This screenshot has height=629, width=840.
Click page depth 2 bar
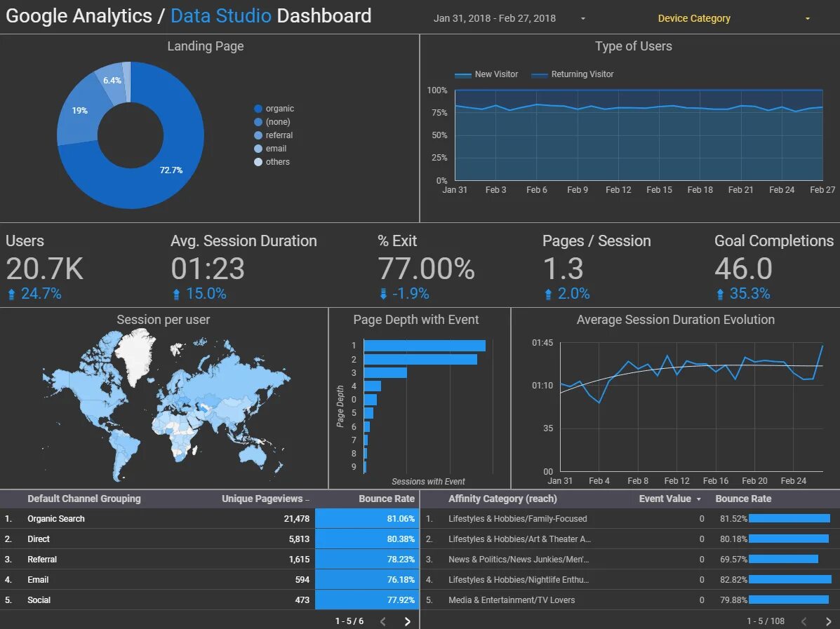420,359
